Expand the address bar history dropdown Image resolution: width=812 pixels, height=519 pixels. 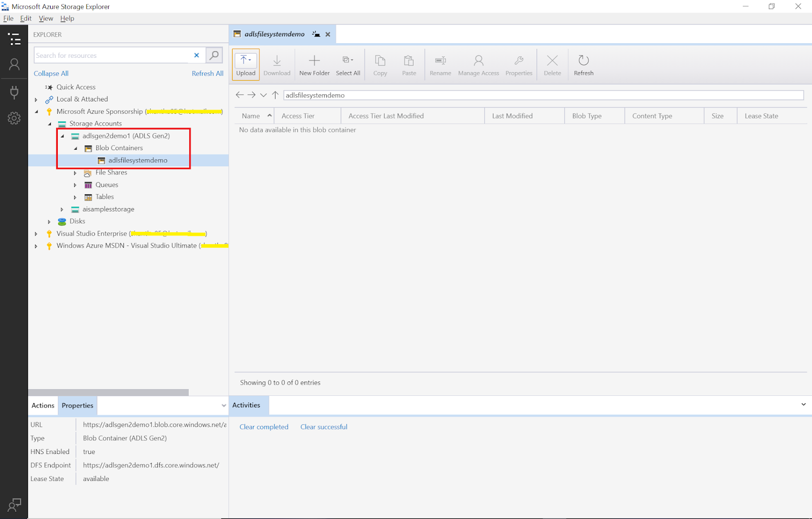[263, 95]
